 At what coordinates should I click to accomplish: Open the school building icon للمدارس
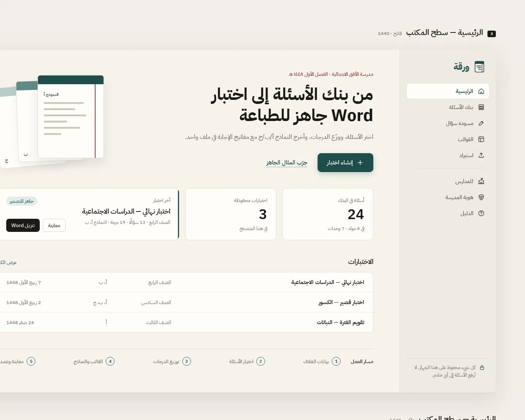coord(481,181)
